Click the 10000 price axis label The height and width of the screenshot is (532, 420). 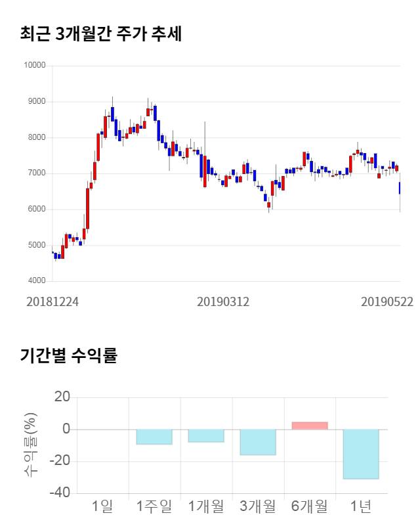coord(34,66)
